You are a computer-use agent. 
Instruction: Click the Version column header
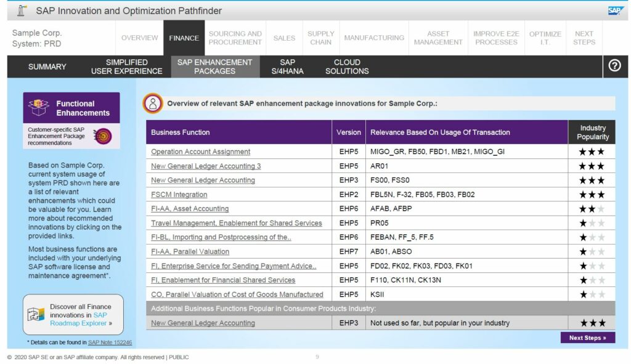pos(349,132)
